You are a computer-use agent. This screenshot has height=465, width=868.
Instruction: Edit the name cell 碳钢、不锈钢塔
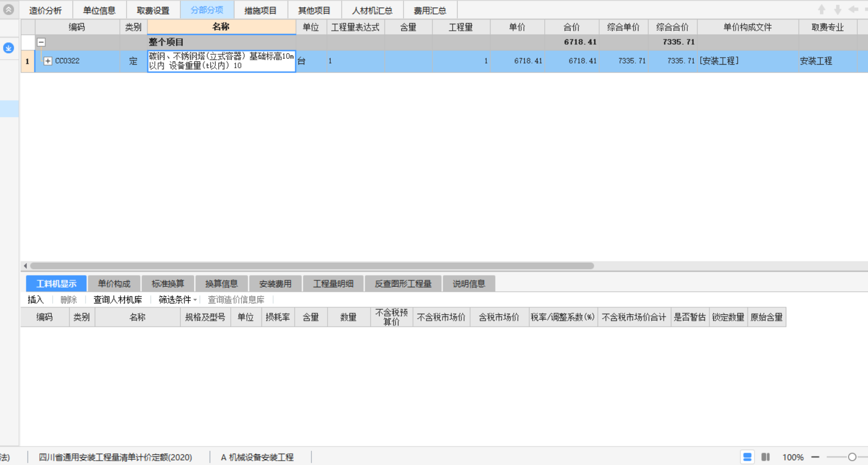pyautogui.click(x=222, y=61)
